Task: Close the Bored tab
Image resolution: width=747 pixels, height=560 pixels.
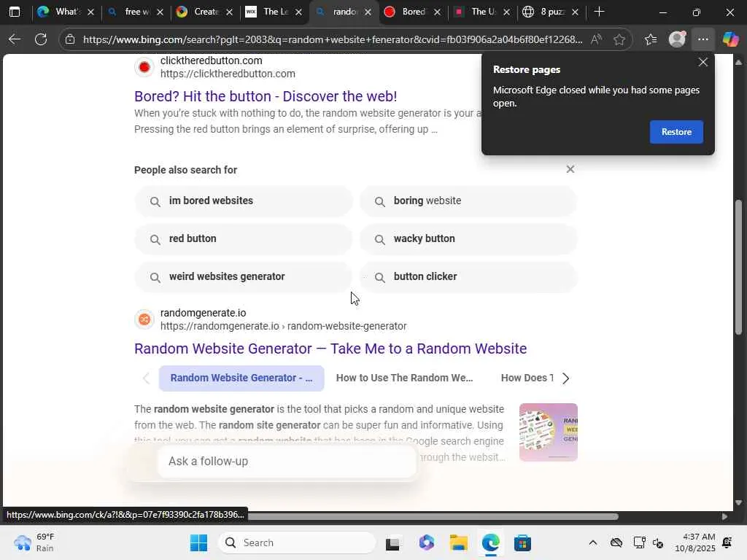Action: (438, 12)
